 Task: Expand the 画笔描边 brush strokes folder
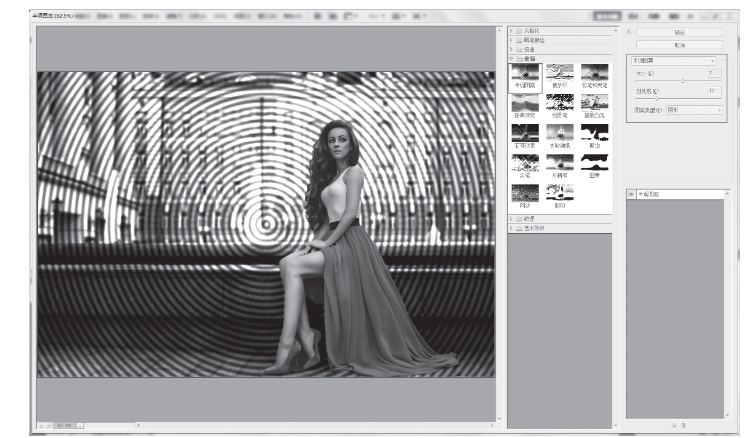click(528, 40)
